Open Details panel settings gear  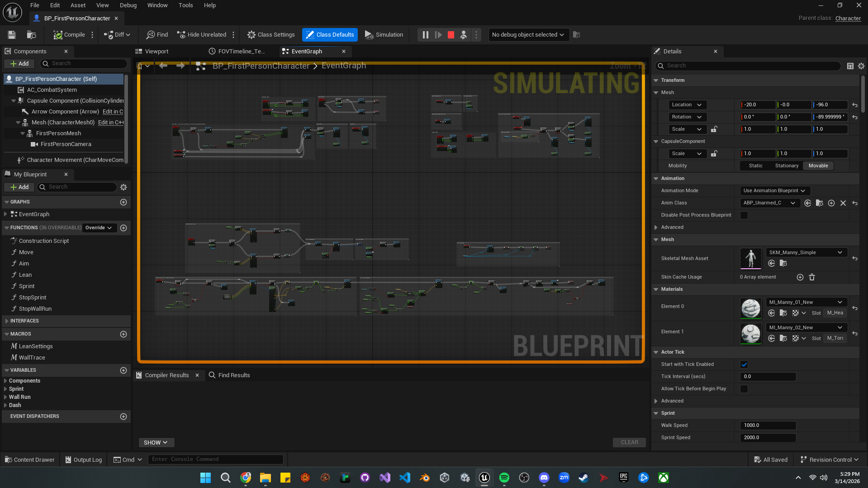click(x=861, y=66)
